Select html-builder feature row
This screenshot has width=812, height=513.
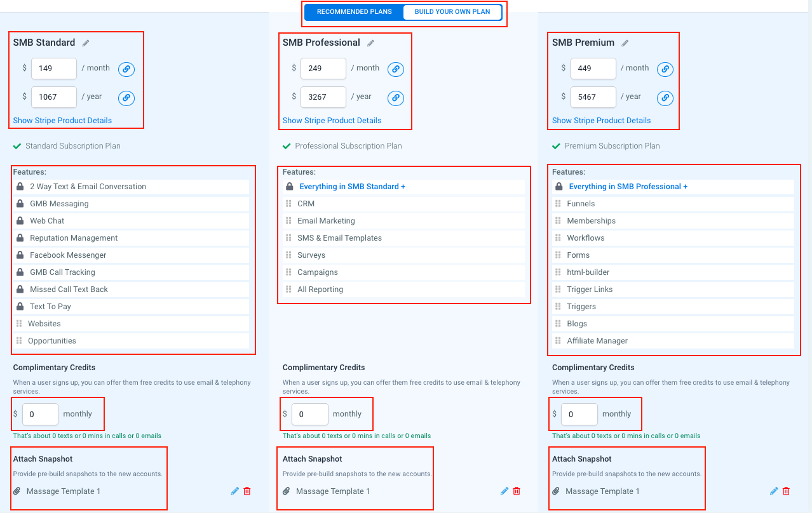pyautogui.click(x=673, y=272)
